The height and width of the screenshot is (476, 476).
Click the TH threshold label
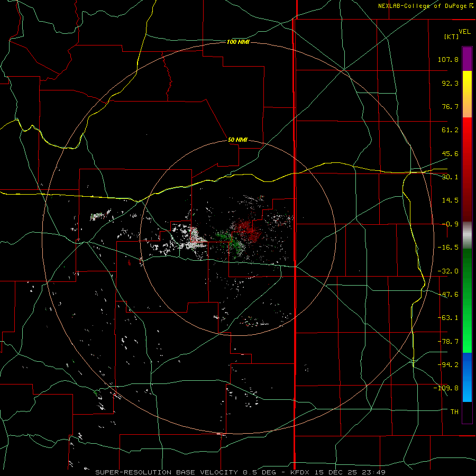(454, 412)
